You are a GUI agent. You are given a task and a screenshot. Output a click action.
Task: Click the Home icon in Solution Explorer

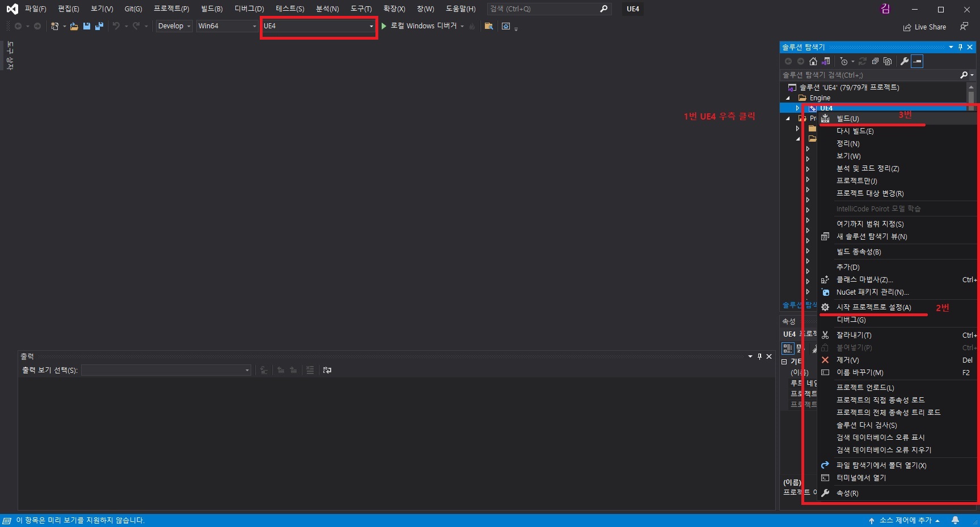pos(813,61)
